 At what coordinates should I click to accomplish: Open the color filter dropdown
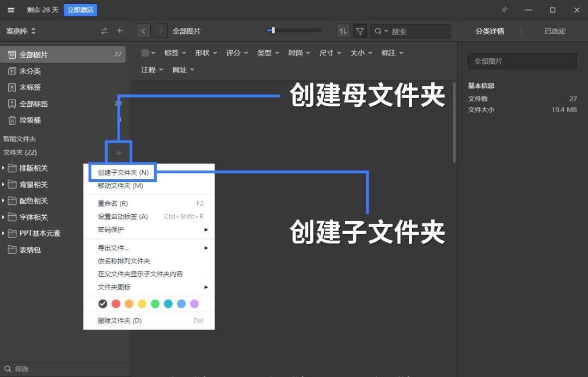(148, 53)
